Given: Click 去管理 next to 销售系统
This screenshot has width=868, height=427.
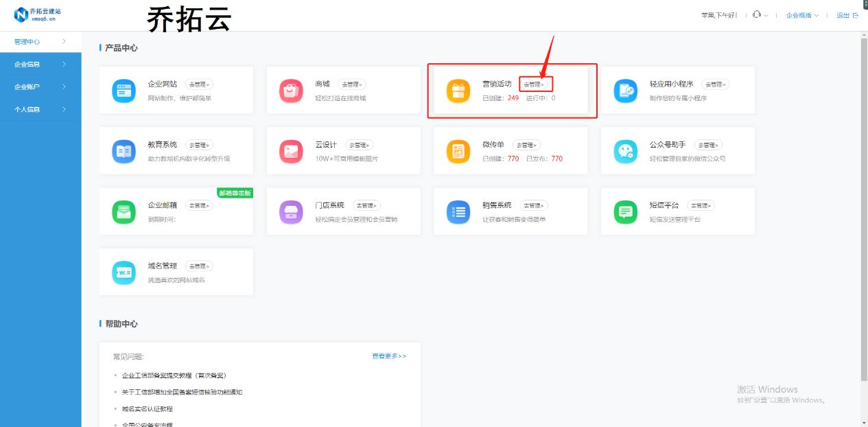Looking at the screenshot, I should (534, 205).
